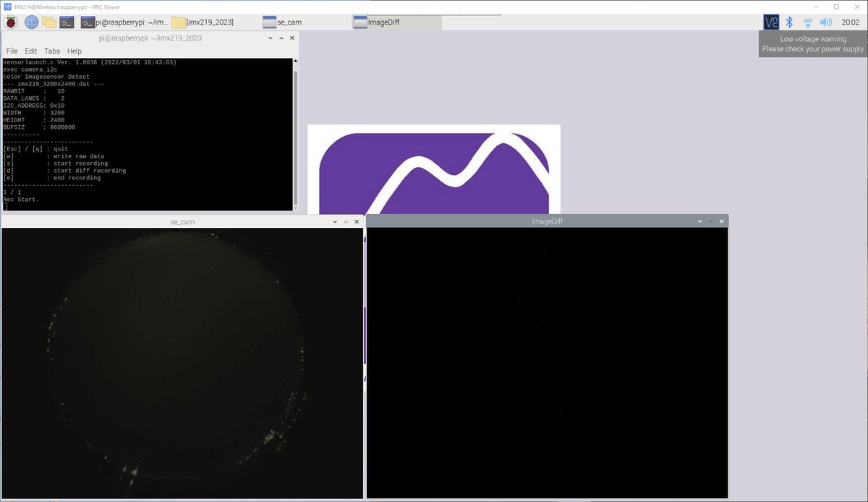Click the terminal scrollbar down arrow
This screenshot has height=502, width=868.
[295, 207]
